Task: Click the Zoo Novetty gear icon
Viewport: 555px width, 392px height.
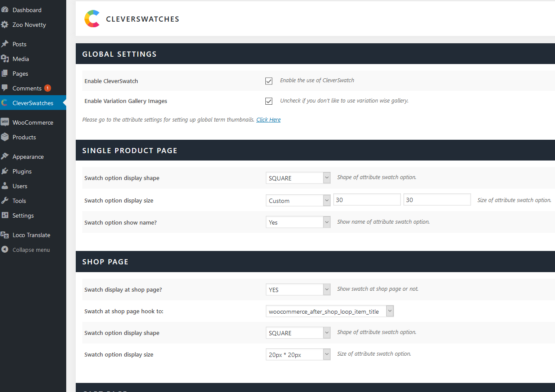Action: (5, 25)
